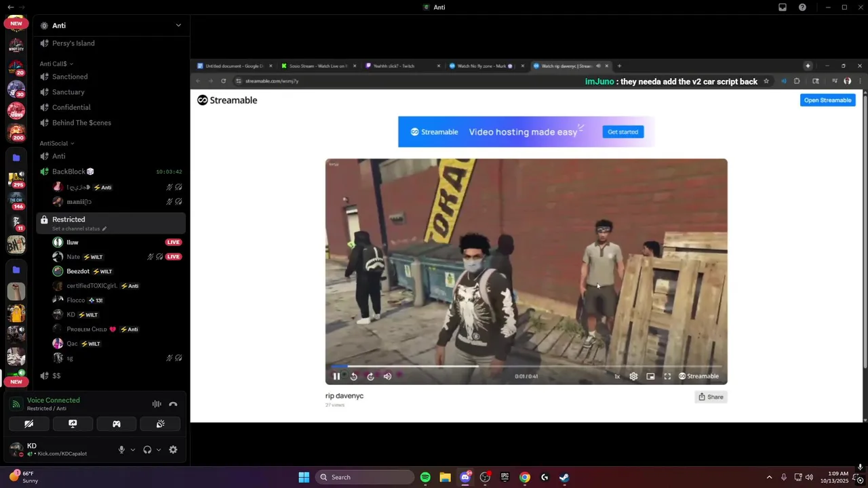Screen dimensions: 868x488
Task: Enter fullscreen on the Streamable video
Action: pos(667,376)
